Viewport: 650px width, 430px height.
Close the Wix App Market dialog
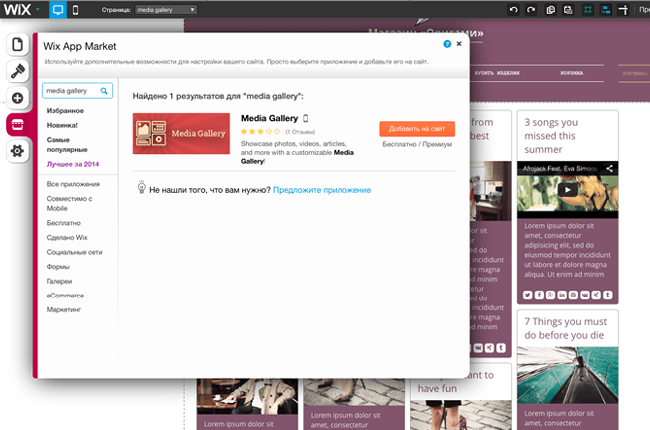pyautogui.click(x=459, y=44)
